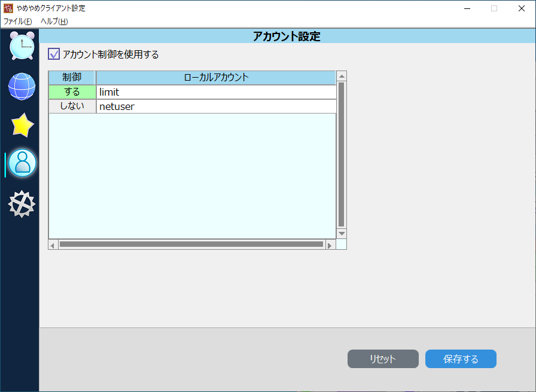Select the netuser account row
536x392 pixels.
(216, 106)
